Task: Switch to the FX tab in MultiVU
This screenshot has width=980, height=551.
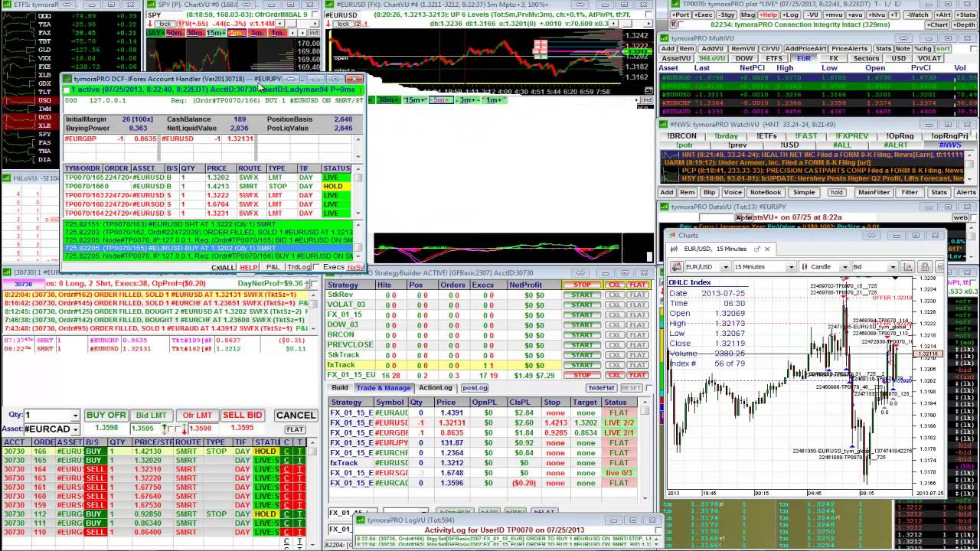Action: (834, 58)
